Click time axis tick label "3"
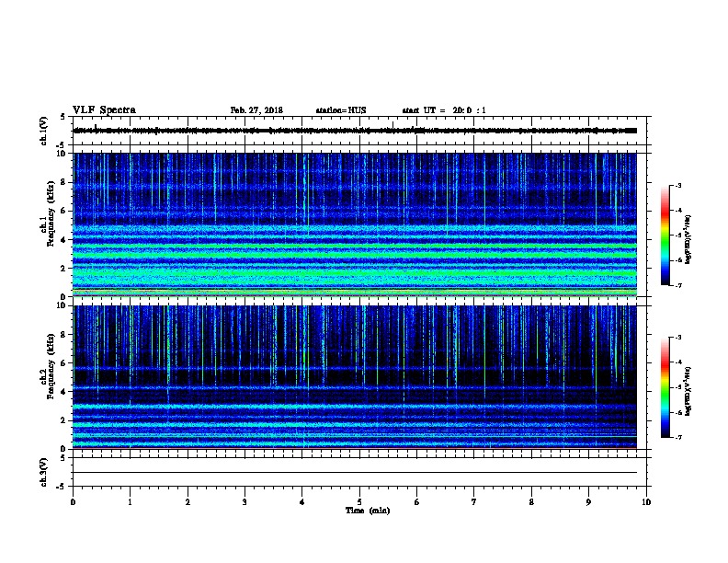 coord(245,502)
